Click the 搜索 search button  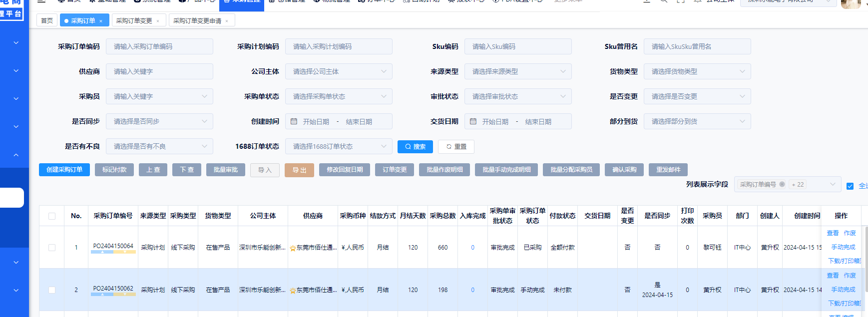tap(415, 146)
